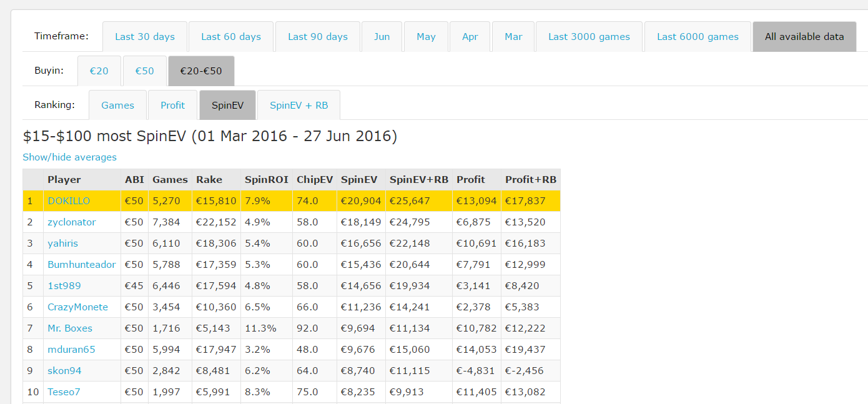
Task: Click yahiris's rake value €18,306
Action: [x=216, y=244]
